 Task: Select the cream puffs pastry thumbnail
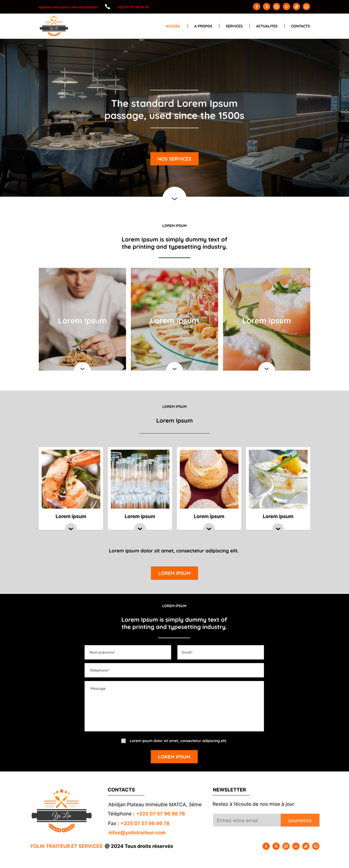209,479
